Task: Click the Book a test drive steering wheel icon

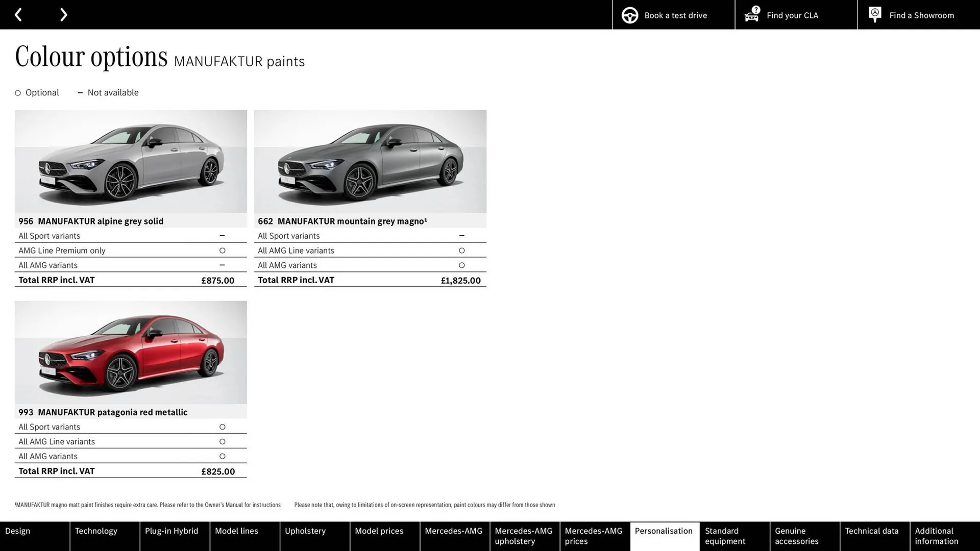Action: (x=630, y=15)
